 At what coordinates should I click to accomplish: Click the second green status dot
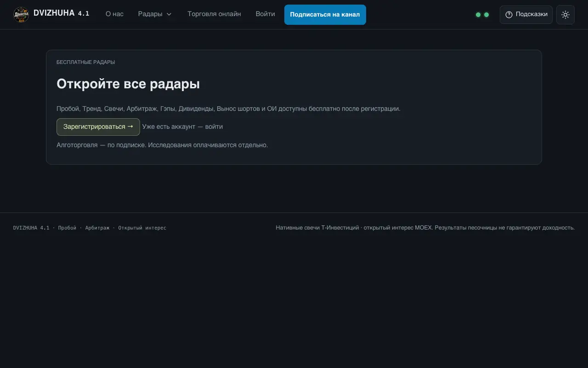pyautogui.click(x=486, y=15)
